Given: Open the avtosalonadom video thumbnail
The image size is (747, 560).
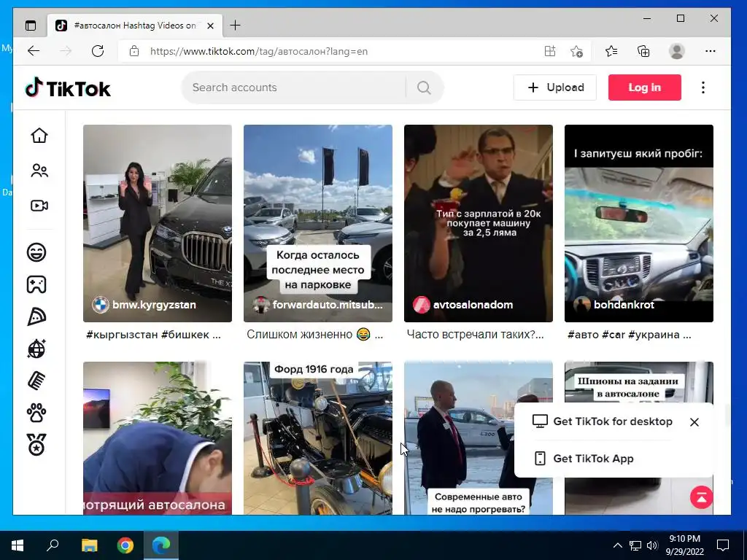Looking at the screenshot, I should click(479, 223).
